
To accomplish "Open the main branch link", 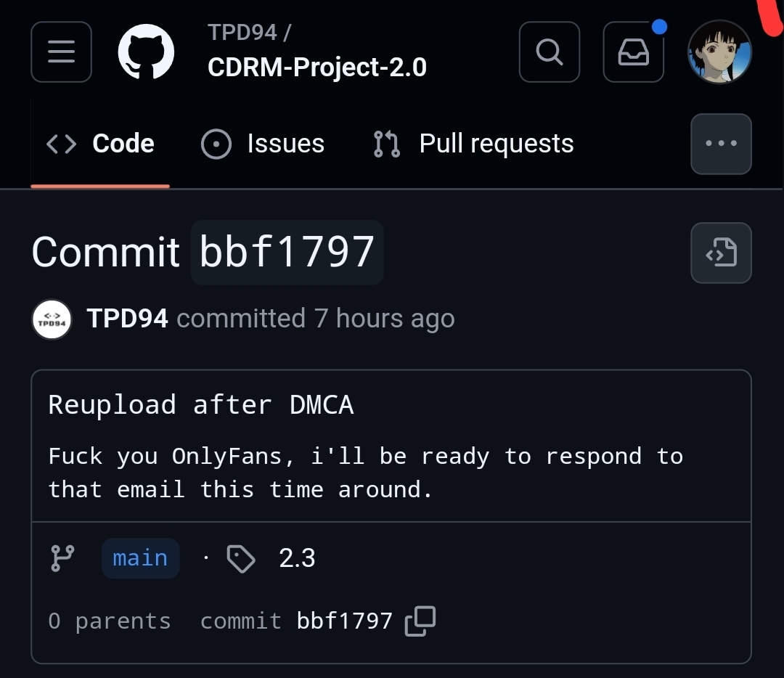I will 140,558.
